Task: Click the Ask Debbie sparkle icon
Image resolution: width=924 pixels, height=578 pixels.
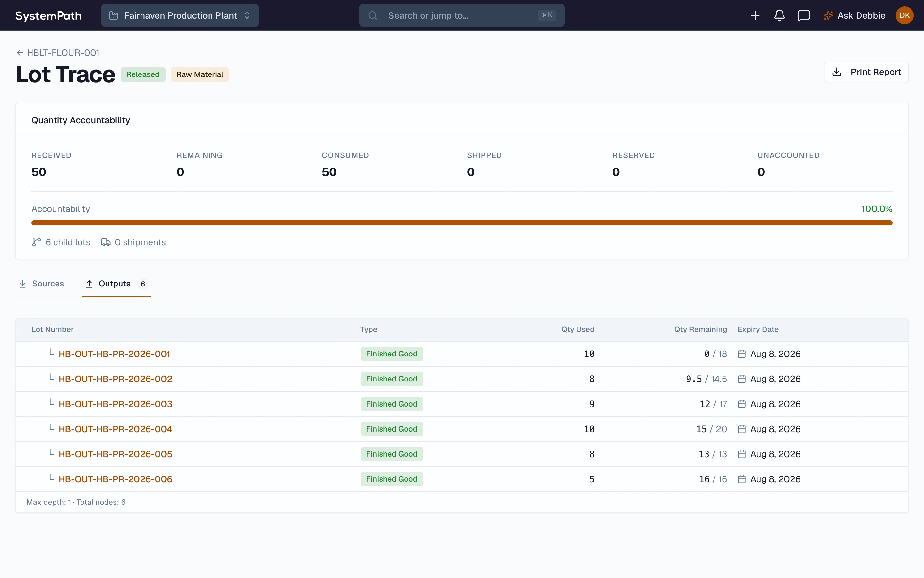Action: (x=828, y=16)
